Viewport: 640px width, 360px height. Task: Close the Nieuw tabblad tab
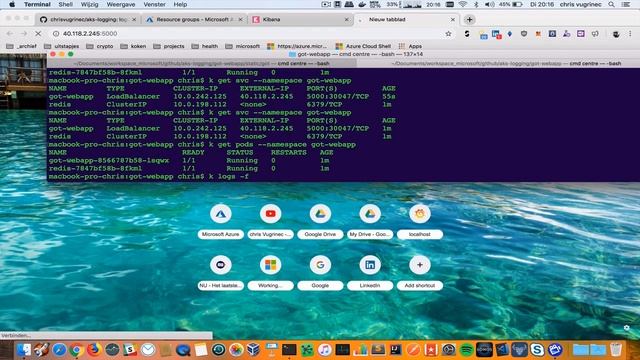[x=453, y=19]
